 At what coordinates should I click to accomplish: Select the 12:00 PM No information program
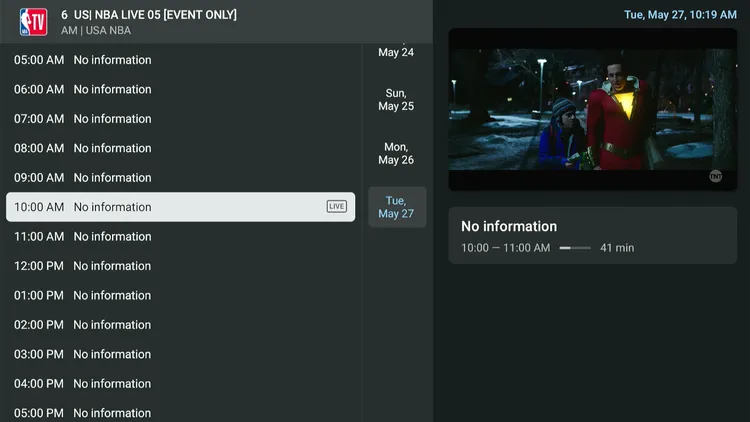click(x=180, y=266)
